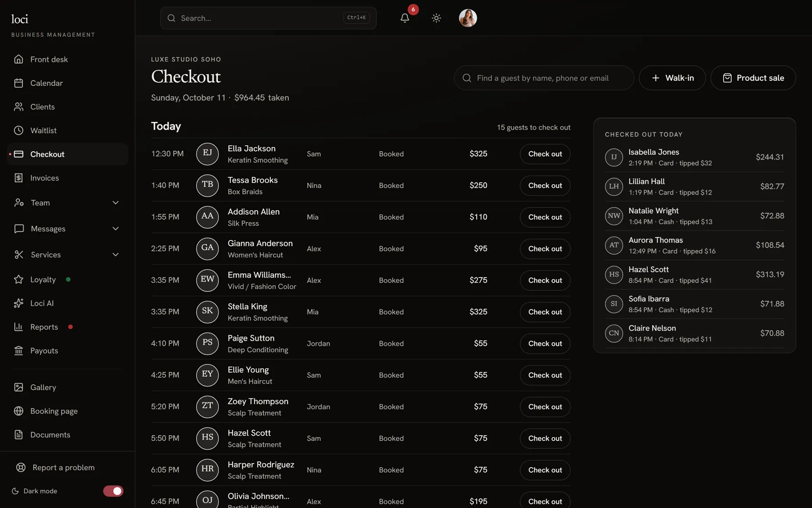This screenshot has height=508, width=812.
Task: Start a Product sale
Action: (x=753, y=78)
